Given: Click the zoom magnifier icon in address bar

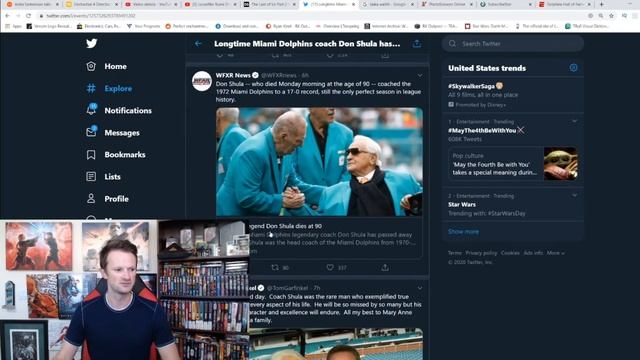Looking at the screenshot, I should [x=601, y=16].
